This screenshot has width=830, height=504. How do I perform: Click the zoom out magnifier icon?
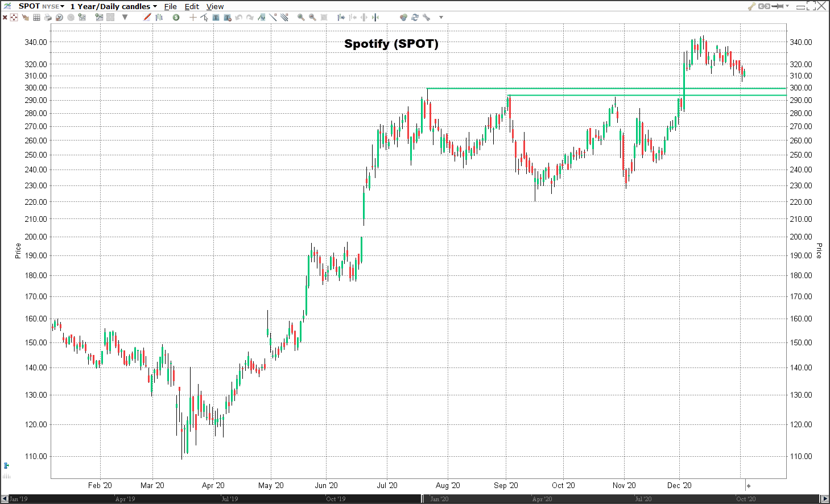[x=312, y=18]
